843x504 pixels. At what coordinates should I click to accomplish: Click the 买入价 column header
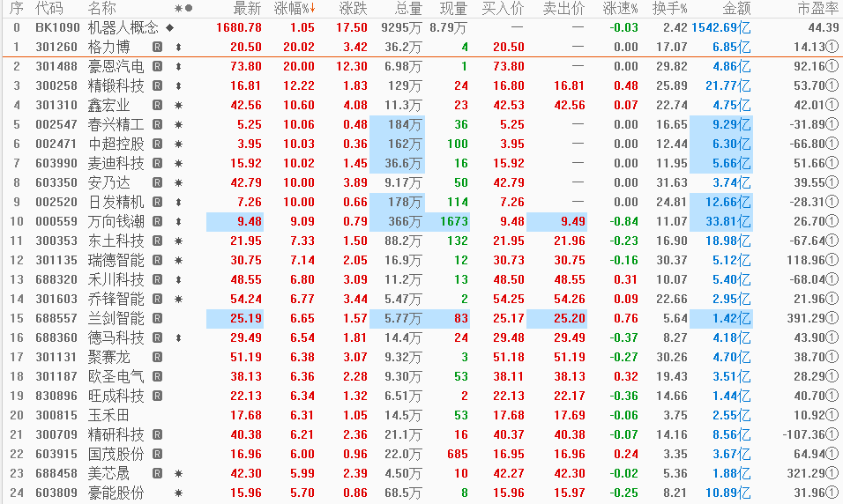coord(503,8)
